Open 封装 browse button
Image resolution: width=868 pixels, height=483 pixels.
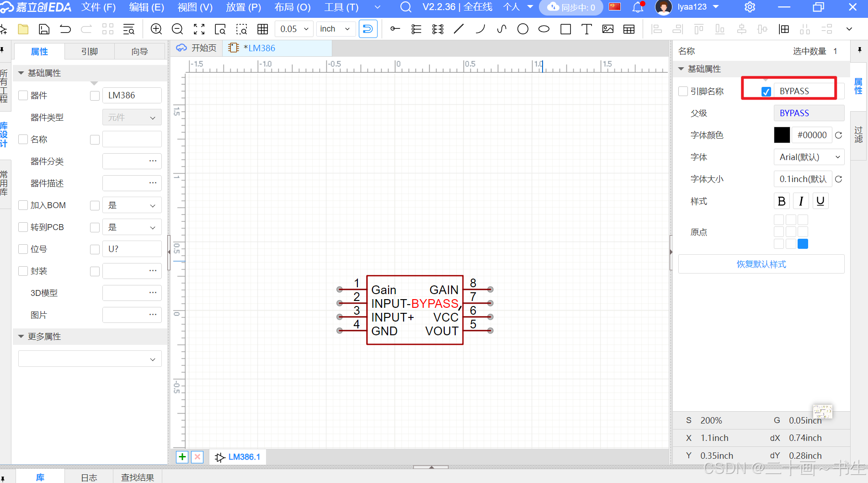[153, 271]
